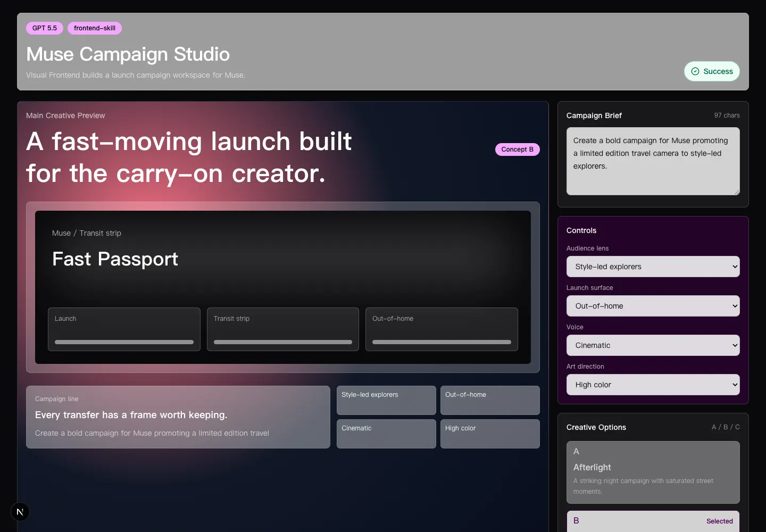The image size is (766, 532).
Task: Click the Launch stage card
Action: tap(124, 329)
